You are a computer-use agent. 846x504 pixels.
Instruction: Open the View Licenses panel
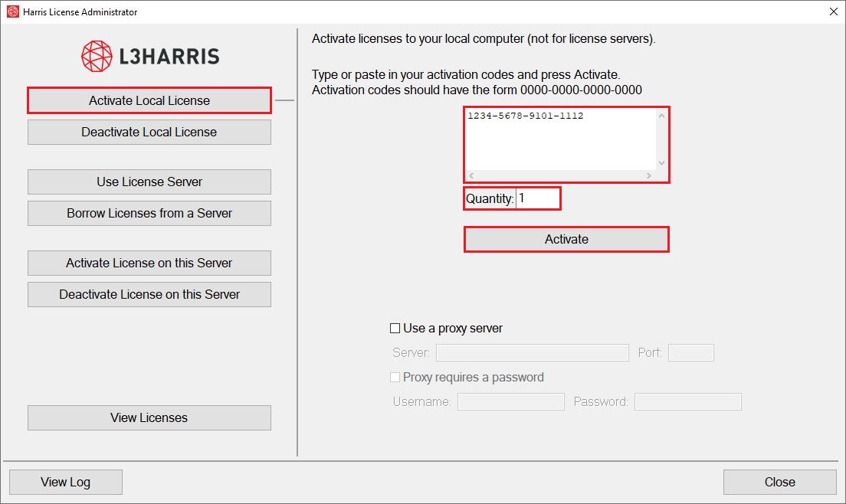(149, 417)
